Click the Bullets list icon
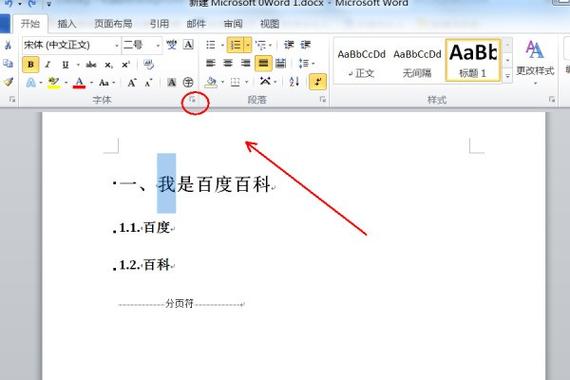The width and height of the screenshot is (570, 380). coord(210,45)
